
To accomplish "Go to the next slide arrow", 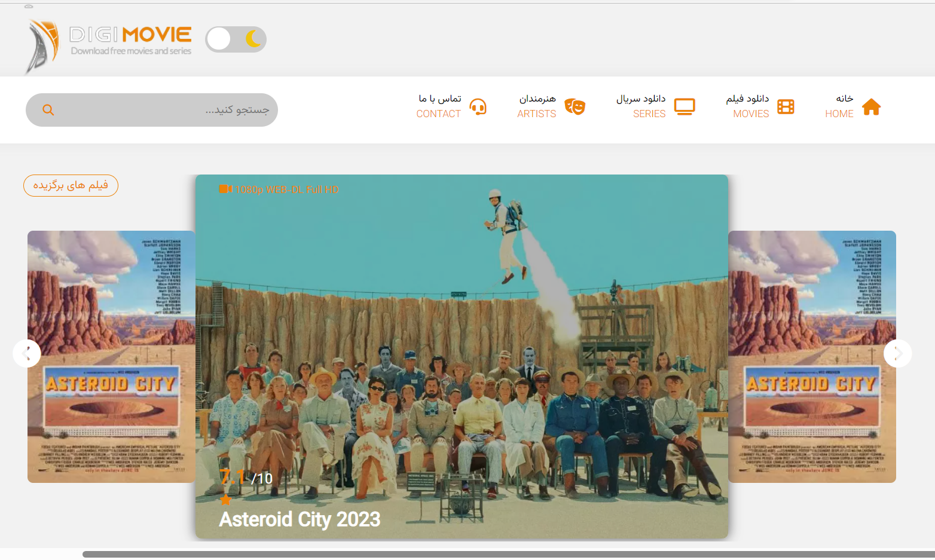I will click(x=898, y=354).
